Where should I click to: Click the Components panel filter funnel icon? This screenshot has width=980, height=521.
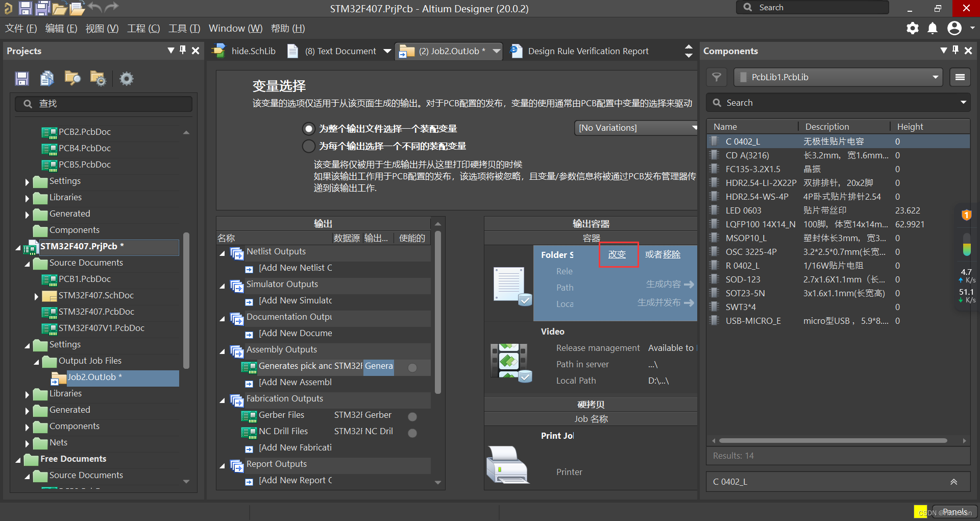[717, 77]
